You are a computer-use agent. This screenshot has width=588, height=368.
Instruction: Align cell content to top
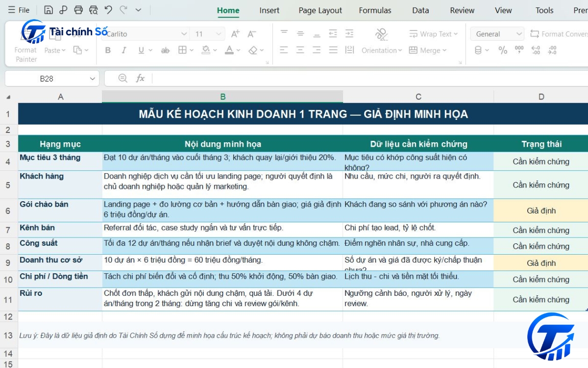284,33
